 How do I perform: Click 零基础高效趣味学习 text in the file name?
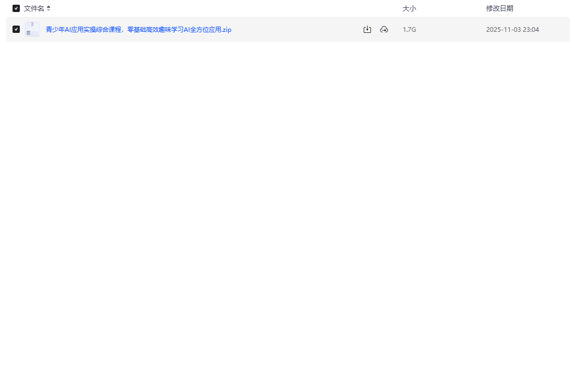[155, 30]
